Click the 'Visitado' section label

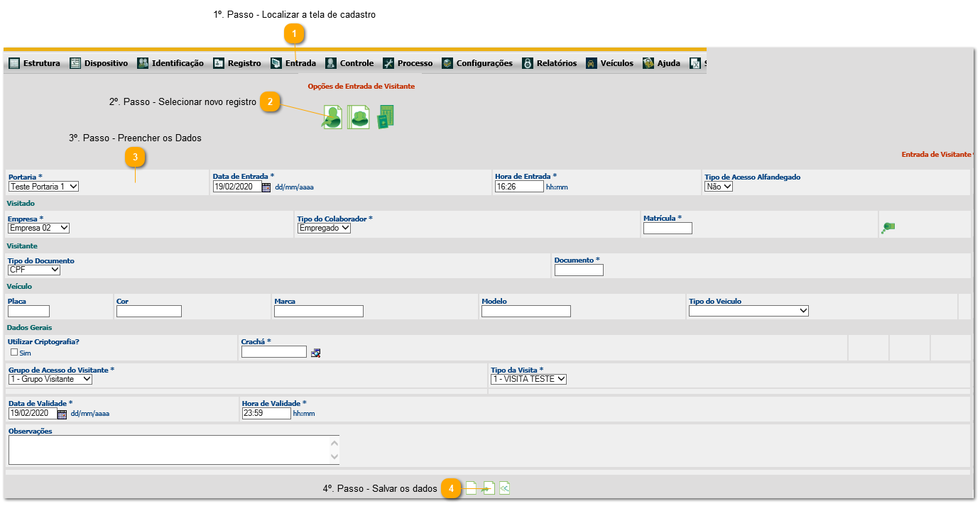click(21, 204)
